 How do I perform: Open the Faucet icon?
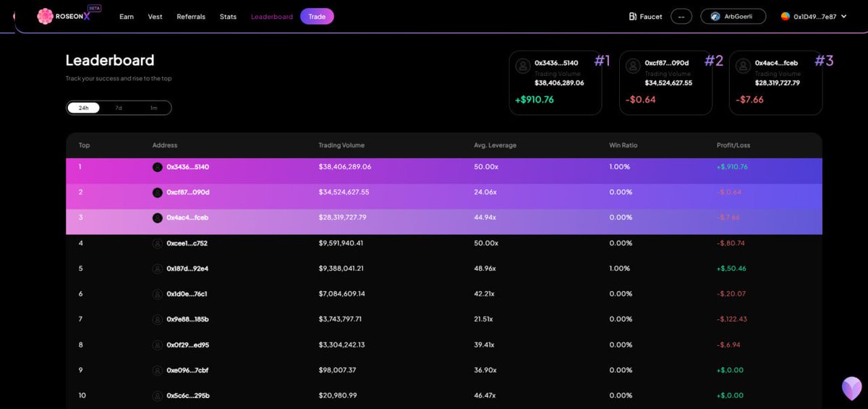(x=633, y=17)
